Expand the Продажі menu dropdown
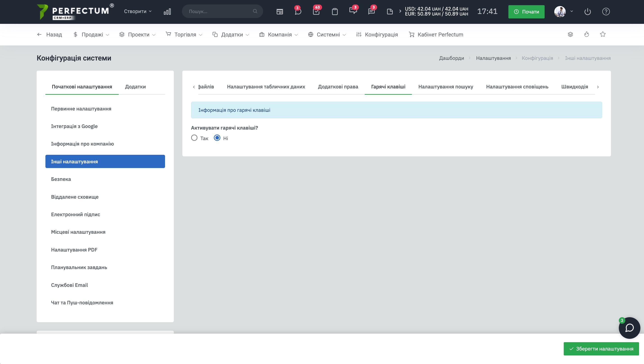The width and height of the screenshot is (644, 364). [92, 34]
